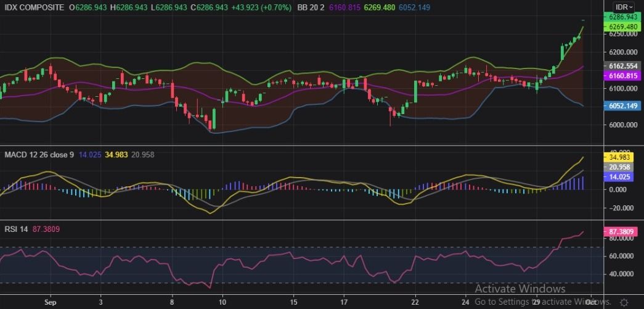This screenshot has height=309, width=644.
Task: Click the 6286.943 last price label
Action: (624, 17)
